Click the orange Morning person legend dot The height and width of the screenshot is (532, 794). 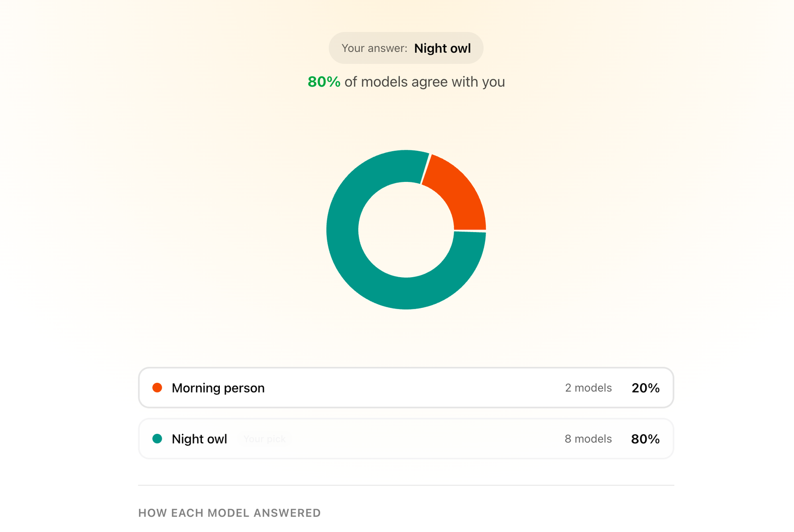point(157,388)
